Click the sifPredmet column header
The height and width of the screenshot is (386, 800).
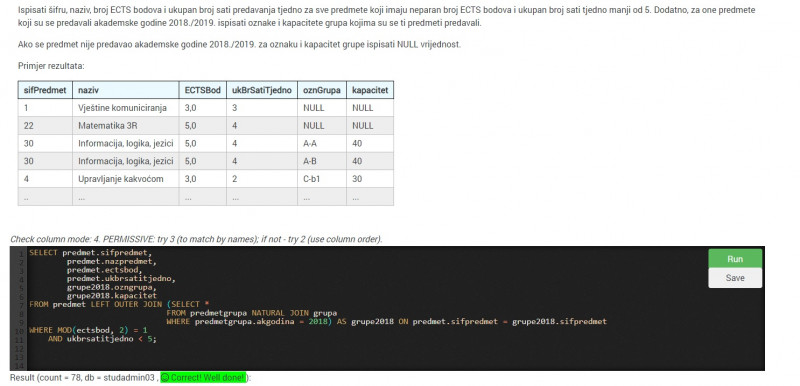(x=45, y=90)
